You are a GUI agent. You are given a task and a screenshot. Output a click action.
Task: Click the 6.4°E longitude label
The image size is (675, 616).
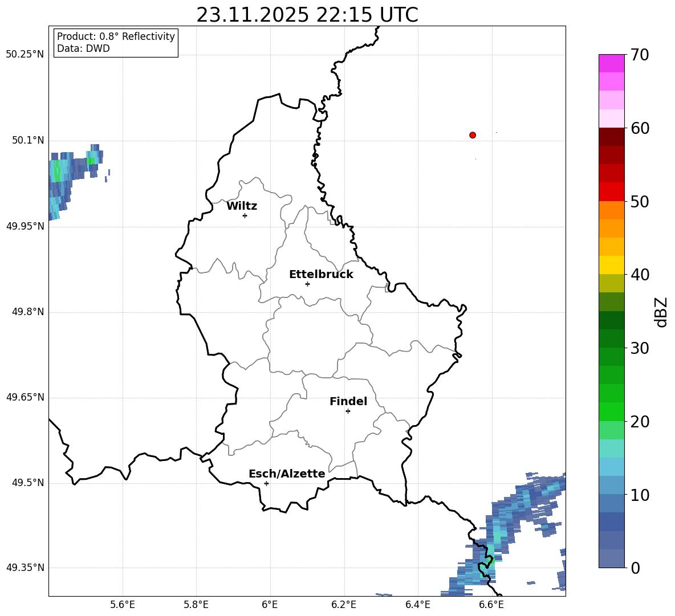pyautogui.click(x=417, y=605)
